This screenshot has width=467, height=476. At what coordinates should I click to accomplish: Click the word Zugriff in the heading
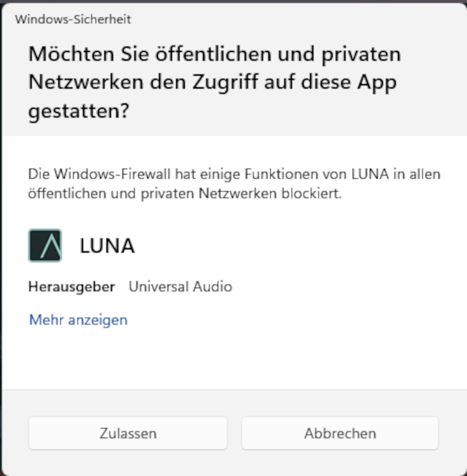[224, 82]
